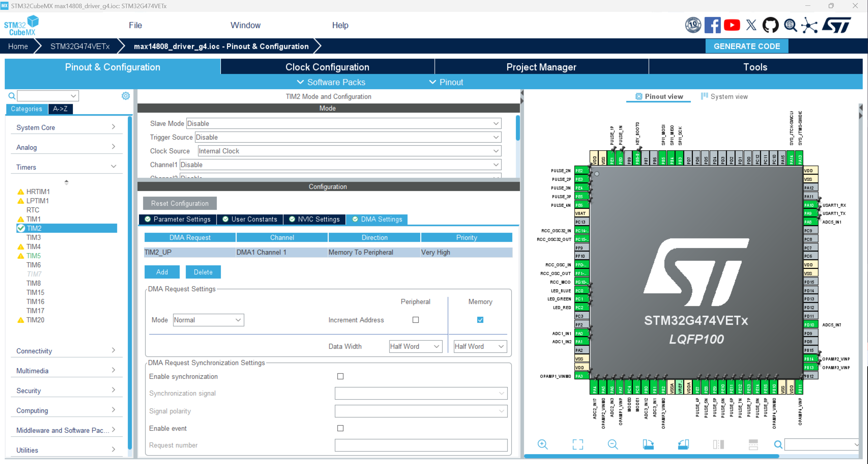Toggle Peripheral Increment Address checkbox
Screen dimensions: 868x464
[416, 320]
